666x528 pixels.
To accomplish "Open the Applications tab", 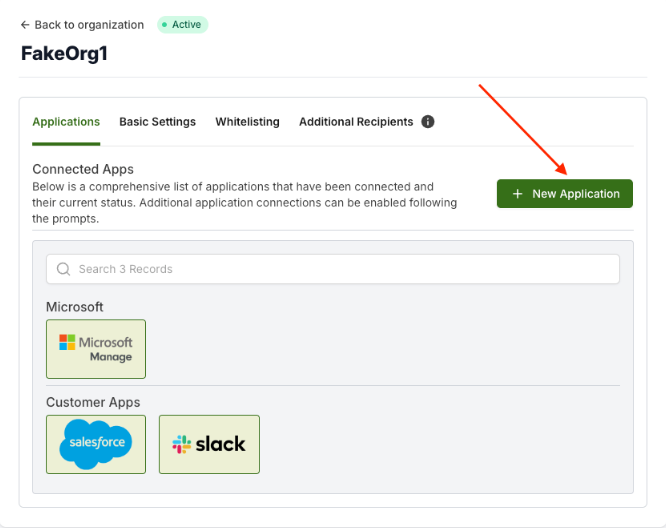I will pyautogui.click(x=66, y=122).
